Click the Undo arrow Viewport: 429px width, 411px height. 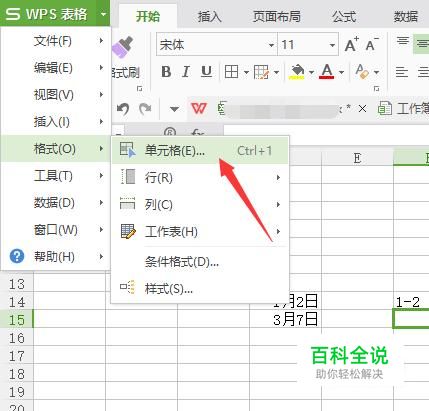pos(123,109)
